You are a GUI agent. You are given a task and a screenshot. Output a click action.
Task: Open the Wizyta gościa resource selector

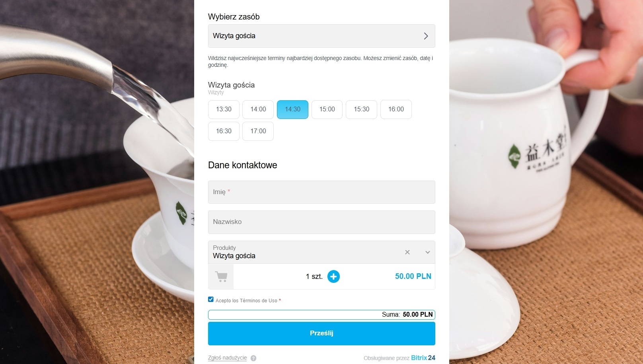321,36
